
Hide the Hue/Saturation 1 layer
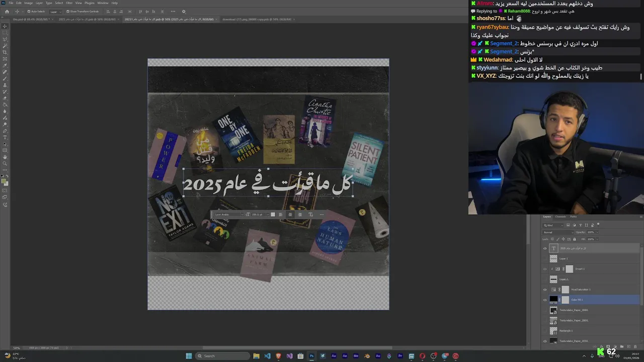[x=544, y=290]
